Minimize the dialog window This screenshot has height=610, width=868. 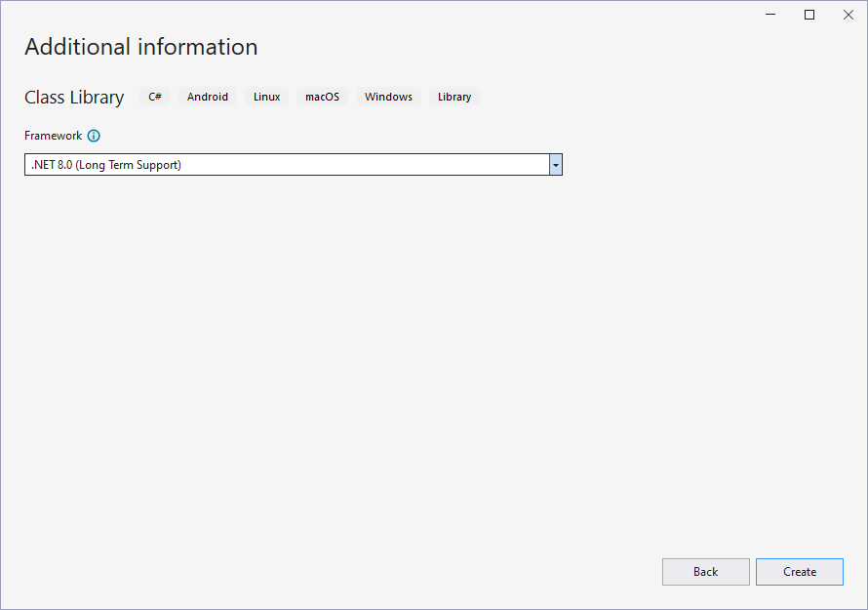[770, 15]
